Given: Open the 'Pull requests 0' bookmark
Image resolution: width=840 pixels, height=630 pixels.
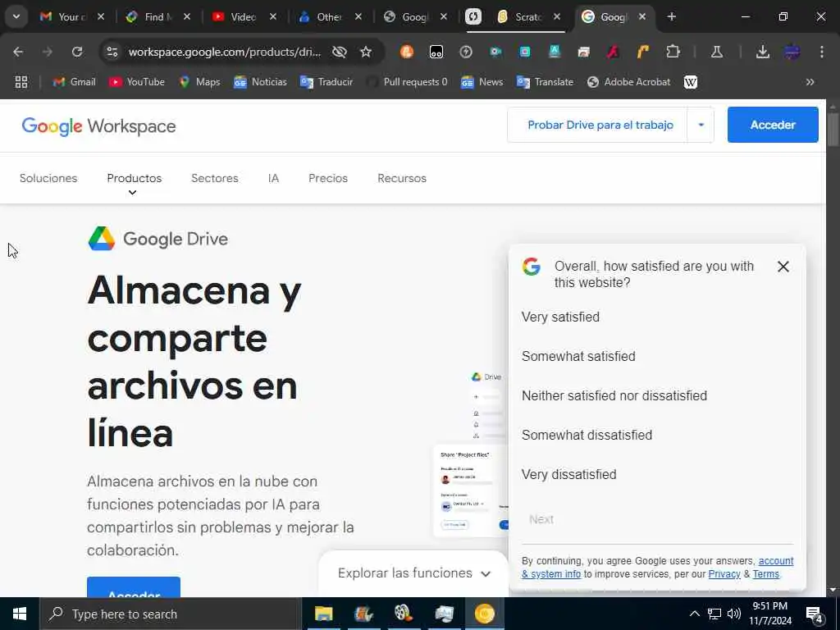Looking at the screenshot, I should [407, 82].
